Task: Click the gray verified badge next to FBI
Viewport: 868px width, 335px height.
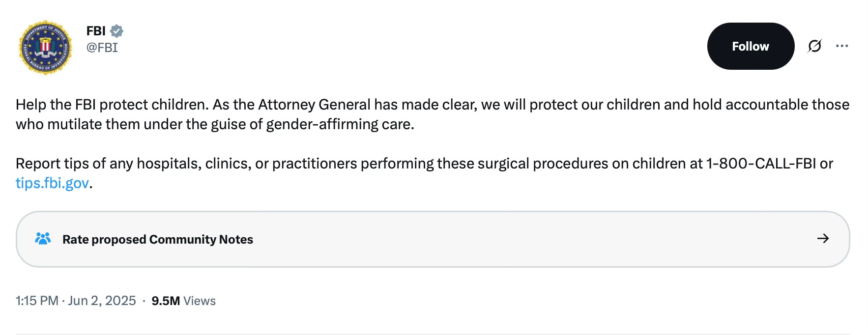Action: (x=116, y=31)
